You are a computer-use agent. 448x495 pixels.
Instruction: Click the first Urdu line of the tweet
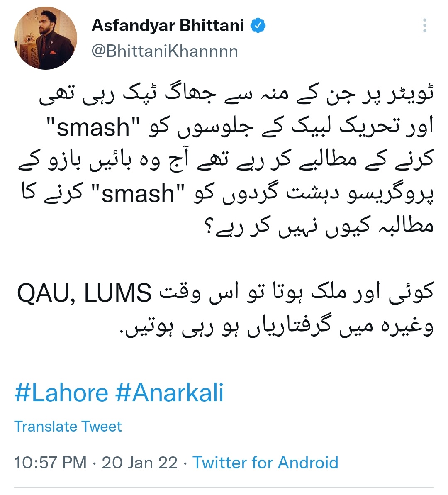click(236, 94)
